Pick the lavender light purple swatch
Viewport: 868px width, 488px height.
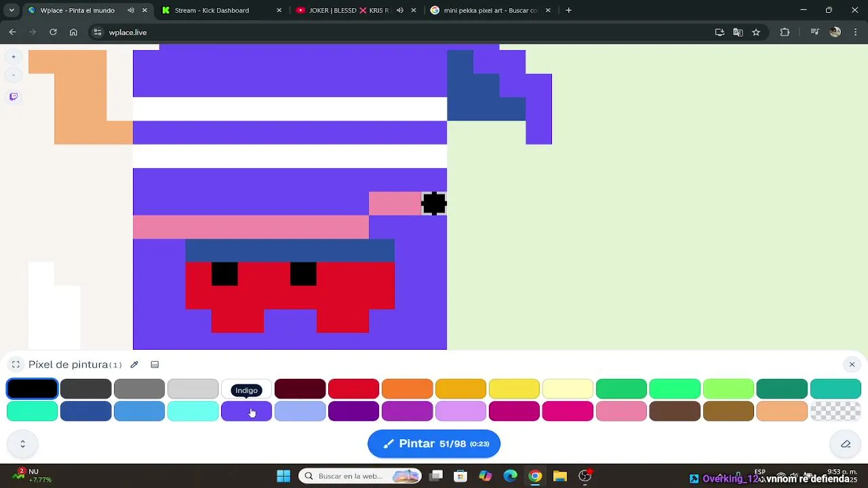coord(460,411)
